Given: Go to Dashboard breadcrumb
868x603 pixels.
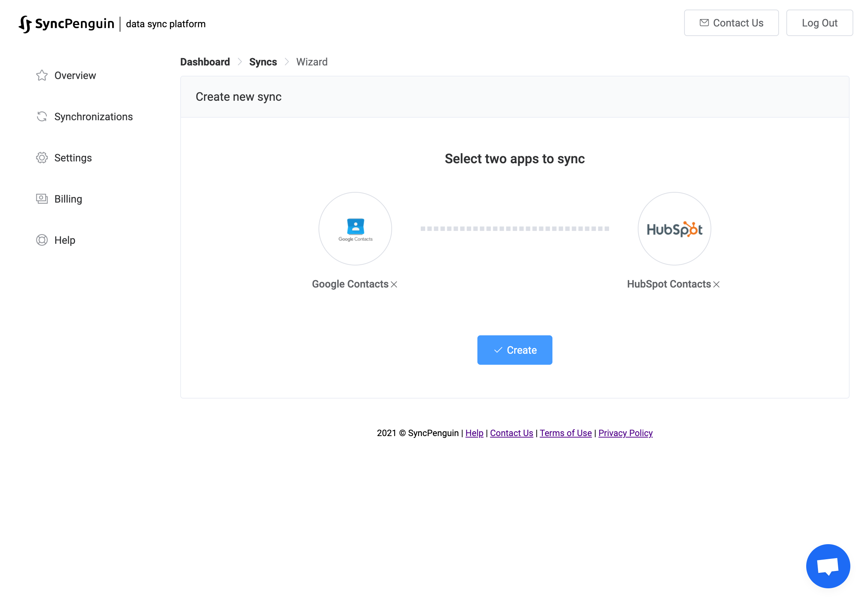Looking at the screenshot, I should point(205,62).
